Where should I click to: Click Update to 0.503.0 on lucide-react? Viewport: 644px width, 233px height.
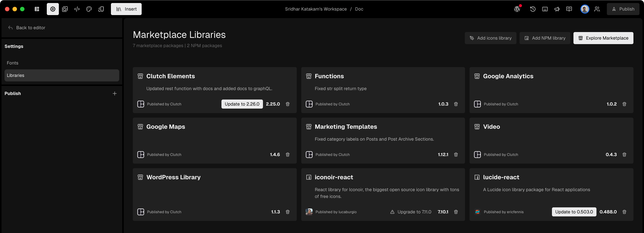pyautogui.click(x=574, y=212)
